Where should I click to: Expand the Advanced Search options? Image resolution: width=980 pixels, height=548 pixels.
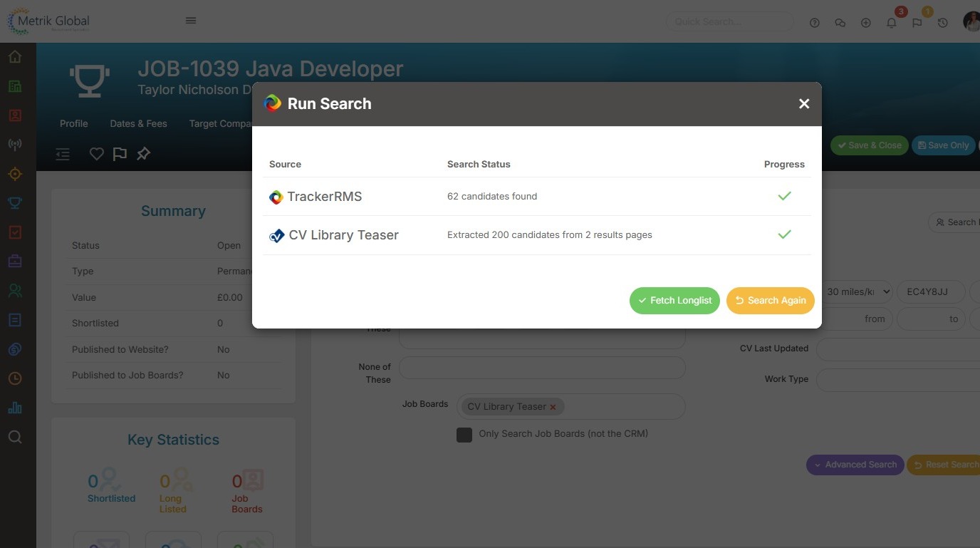coord(855,465)
